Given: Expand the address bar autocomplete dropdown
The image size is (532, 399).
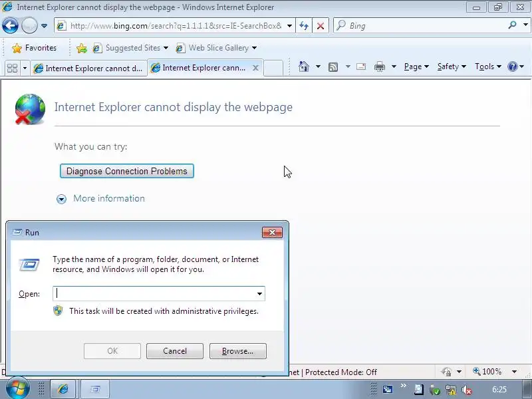Looking at the screenshot, I should (x=289, y=26).
